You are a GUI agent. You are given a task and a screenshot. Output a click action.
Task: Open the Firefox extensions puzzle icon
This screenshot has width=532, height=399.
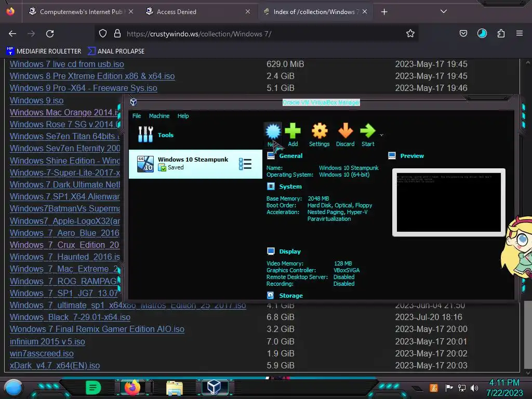(x=501, y=33)
